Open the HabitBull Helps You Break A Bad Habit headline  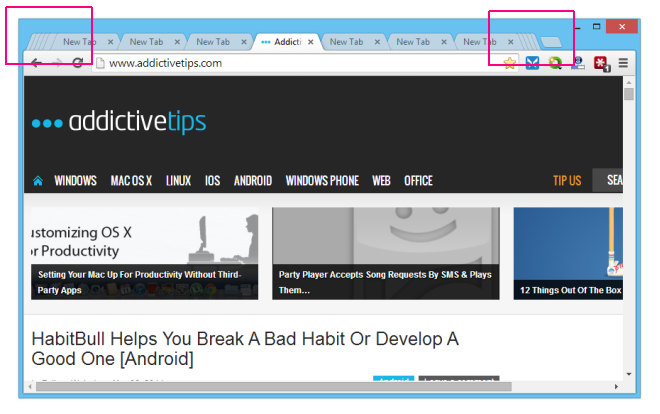(245, 349)
